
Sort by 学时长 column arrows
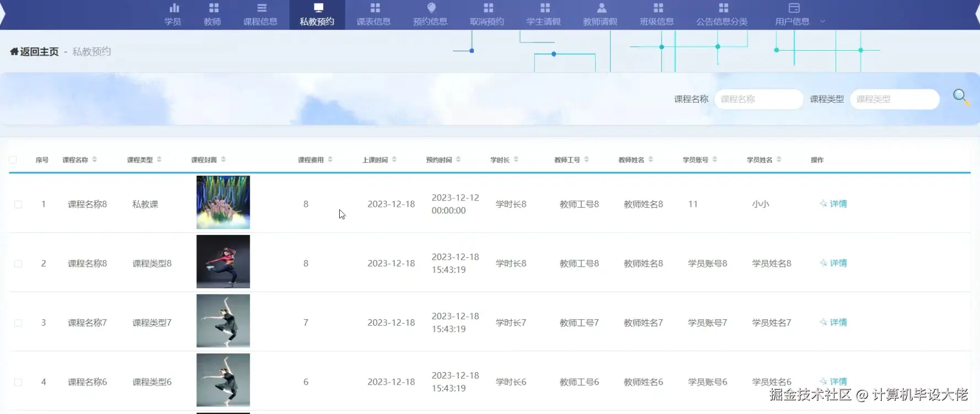pyautogui.click(x=516, y=159)
